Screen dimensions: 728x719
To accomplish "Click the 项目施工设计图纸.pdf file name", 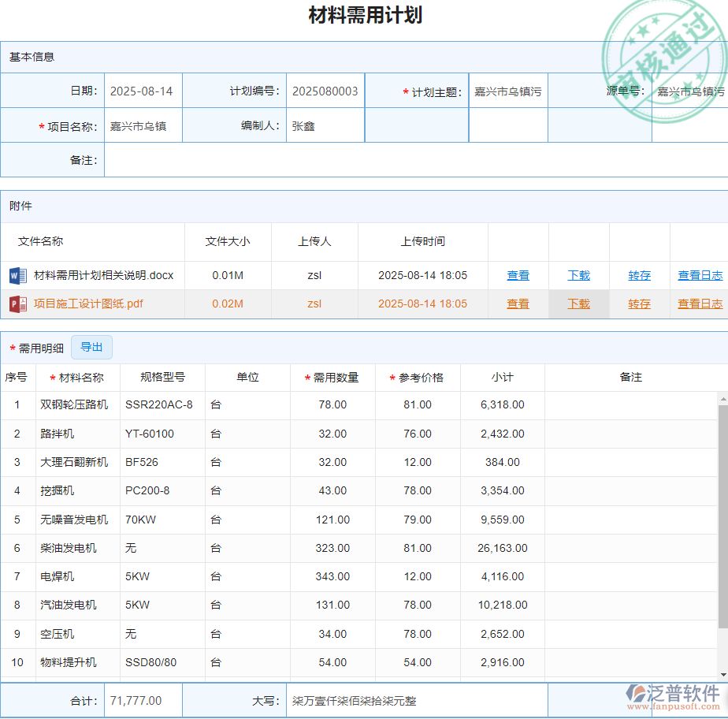I will coord(88,304).
